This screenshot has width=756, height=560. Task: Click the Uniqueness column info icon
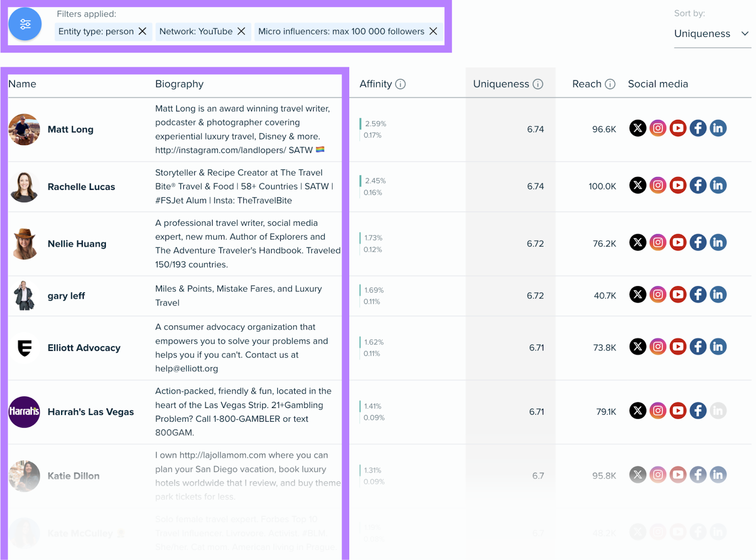pos(538,84)
